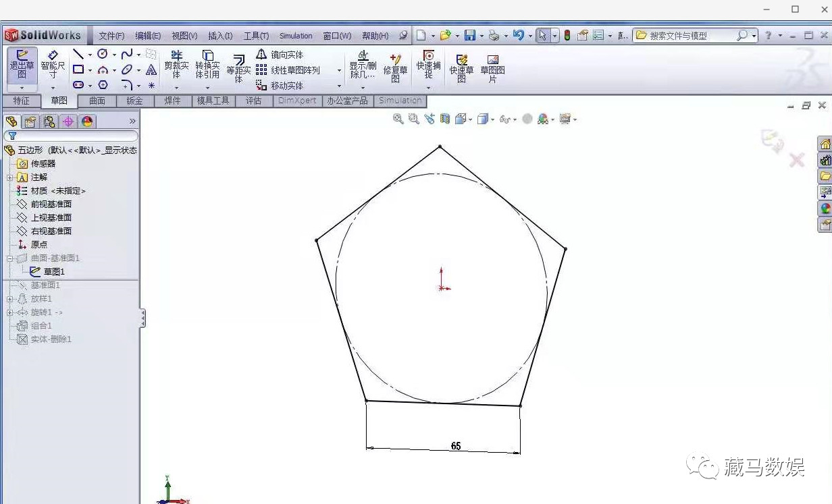
Task: Click the 搜索文件与模型 search field
Action: pos(682,34)
